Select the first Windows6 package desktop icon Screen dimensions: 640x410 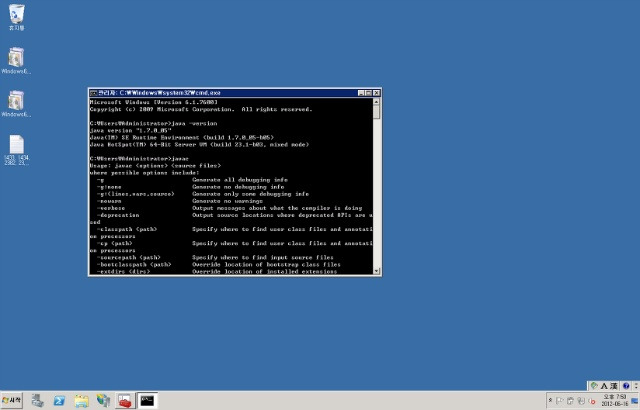click(16, 60)
